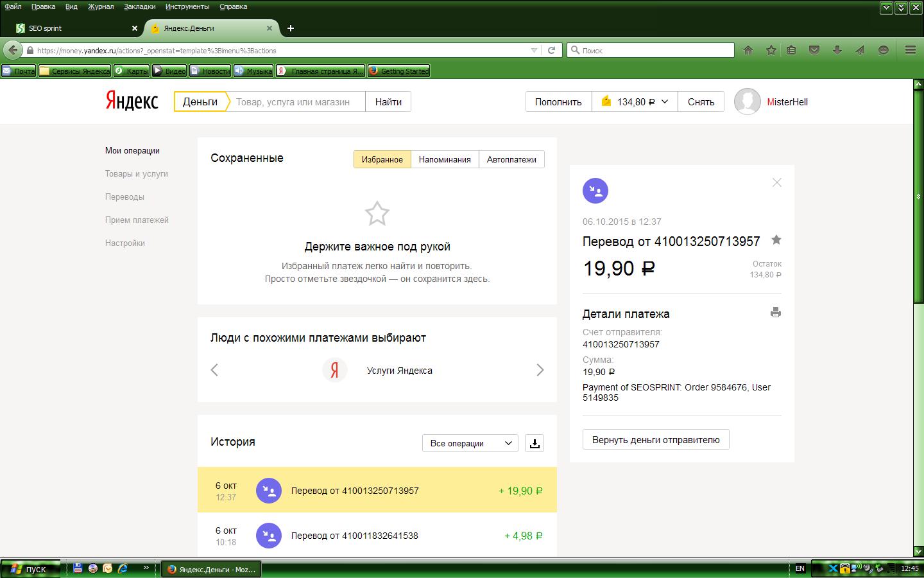924x578 pixels.
Task: Focus the browser Поиск search box
Action: point(651,50)
